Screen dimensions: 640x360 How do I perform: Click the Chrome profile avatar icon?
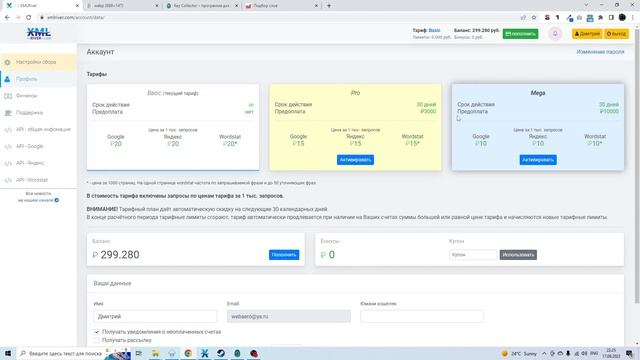click(622, 18)
